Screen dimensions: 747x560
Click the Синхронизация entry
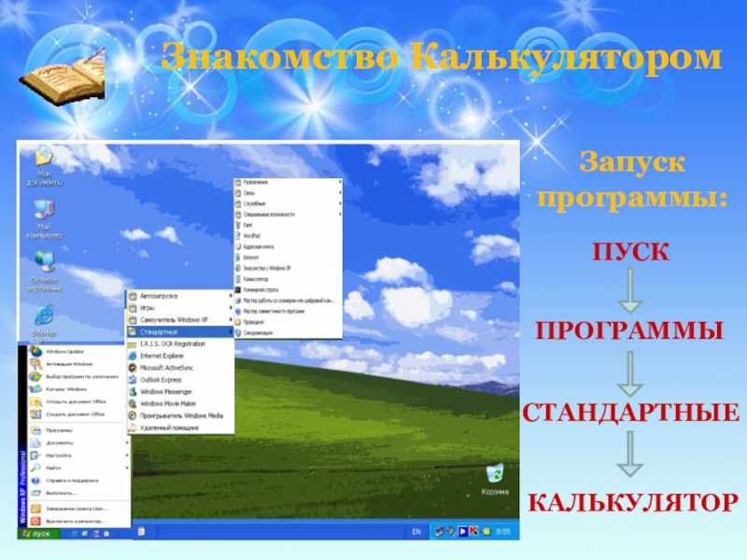(288, 333)
